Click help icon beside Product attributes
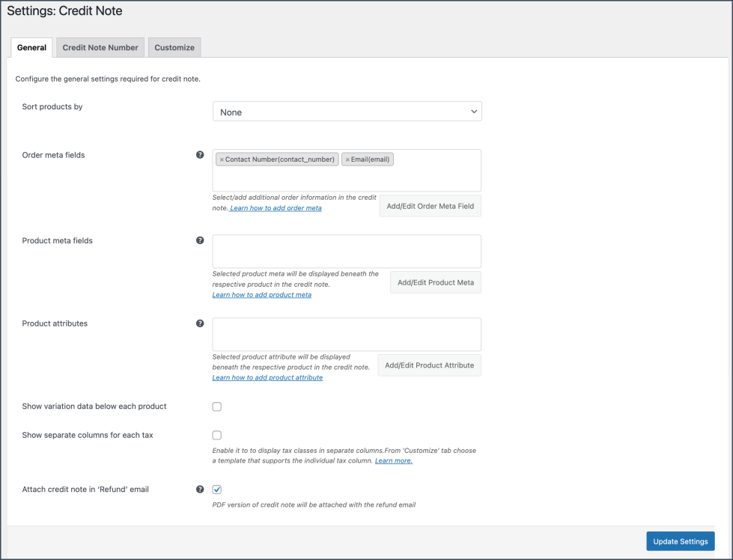 coord(200,323)
